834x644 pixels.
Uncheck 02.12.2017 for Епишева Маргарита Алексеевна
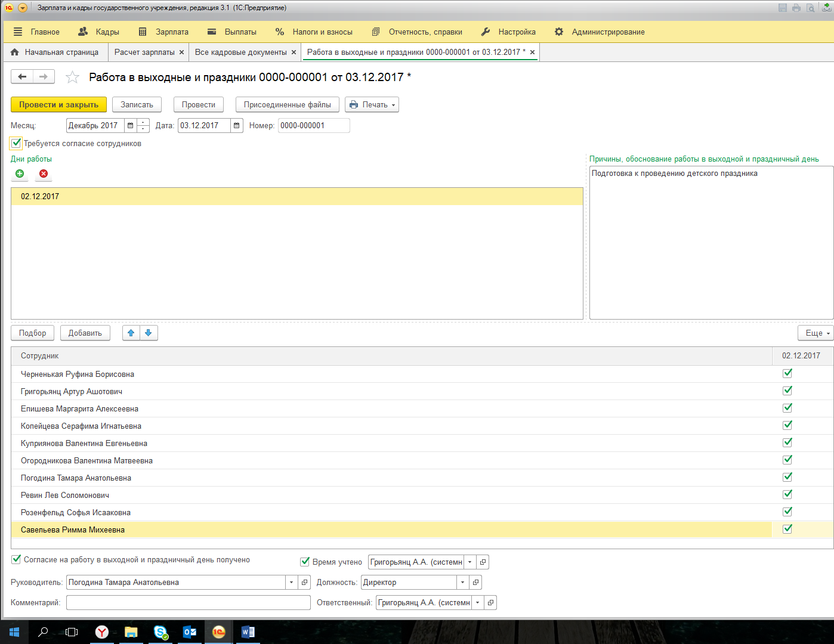coord(787,408)
